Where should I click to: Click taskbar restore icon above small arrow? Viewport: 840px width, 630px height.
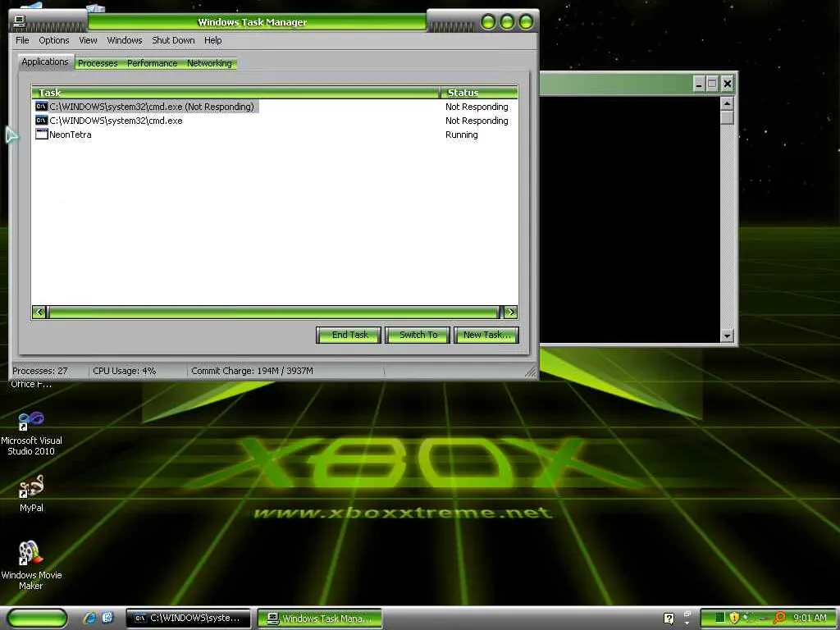tap(687, 614)
